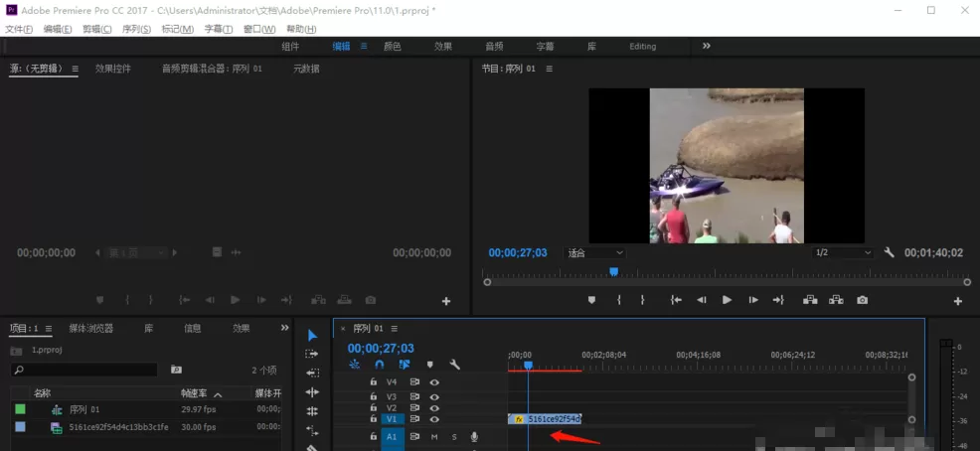Select the Selection arrow tool

click(x=312, y=336)
